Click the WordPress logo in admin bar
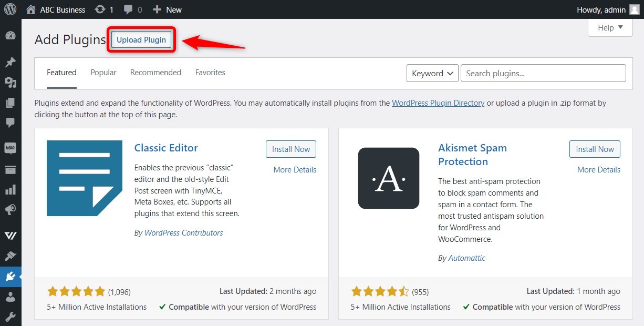The image size is (644, 326). click(x=11, y=9)
